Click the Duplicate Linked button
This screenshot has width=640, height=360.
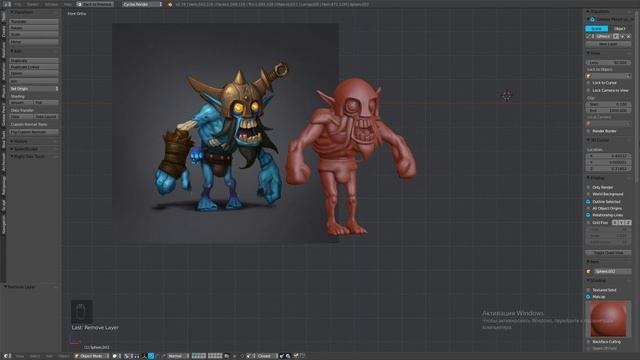coord(34,67)
